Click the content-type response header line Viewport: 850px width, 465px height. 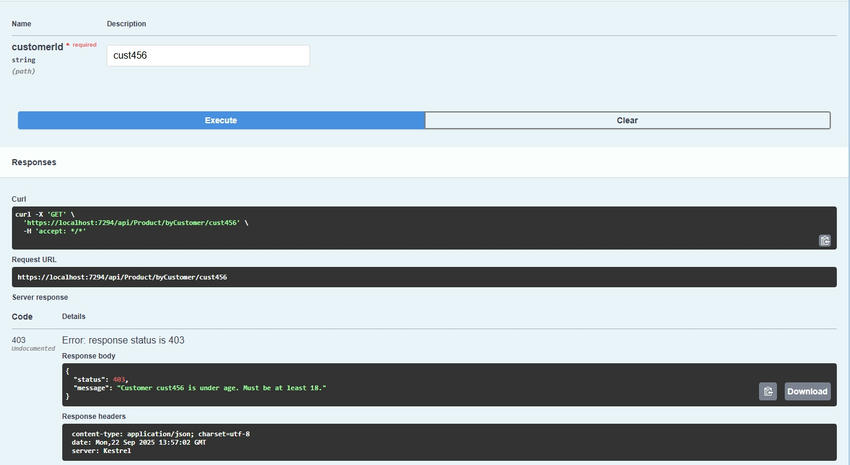160,434
